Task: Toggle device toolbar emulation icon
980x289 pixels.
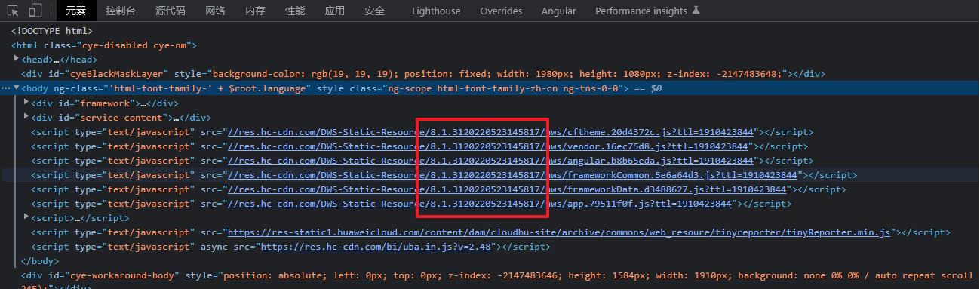Action: [x=35, y=11]
